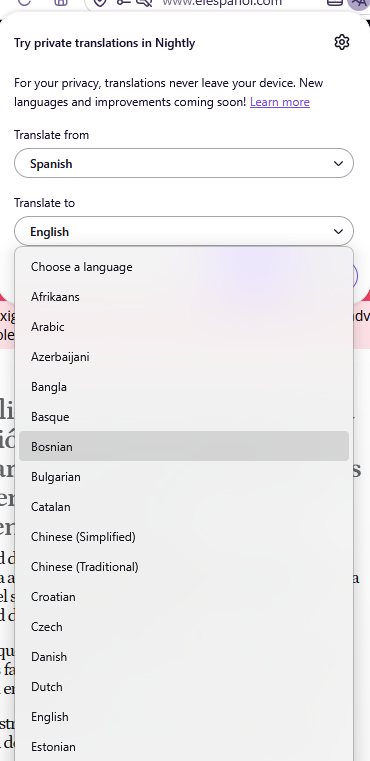This screenshot has height=761, width=370.
Task: Choose Catalan as target language
Action: point(184,507)
